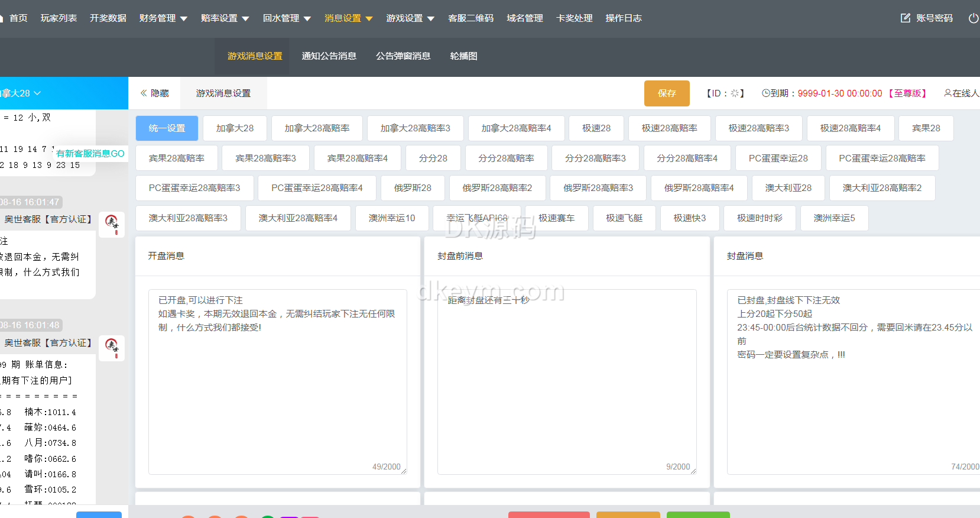Click the double-chevron hide icon
The image size is (980, 518).
[x=143, y=93]
